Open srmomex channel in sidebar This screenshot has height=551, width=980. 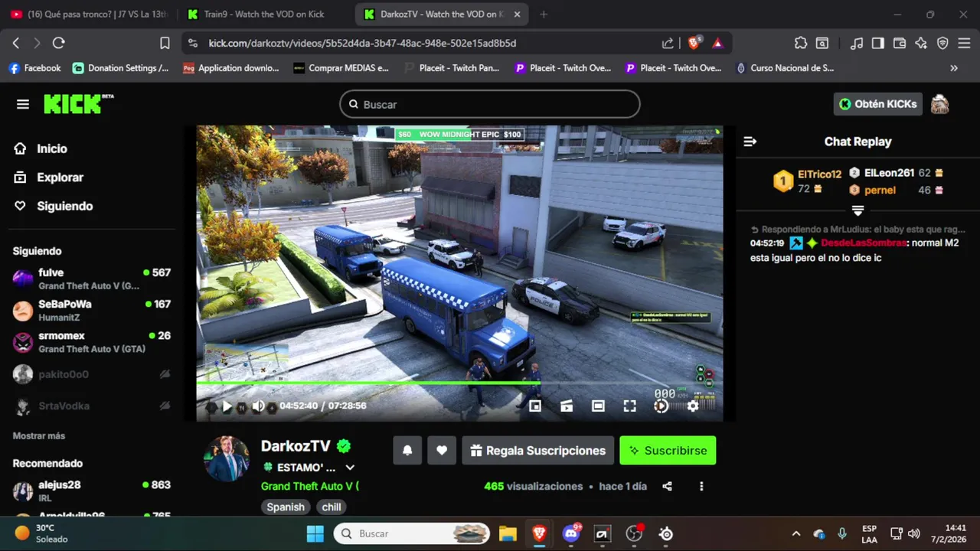[92, 342]
